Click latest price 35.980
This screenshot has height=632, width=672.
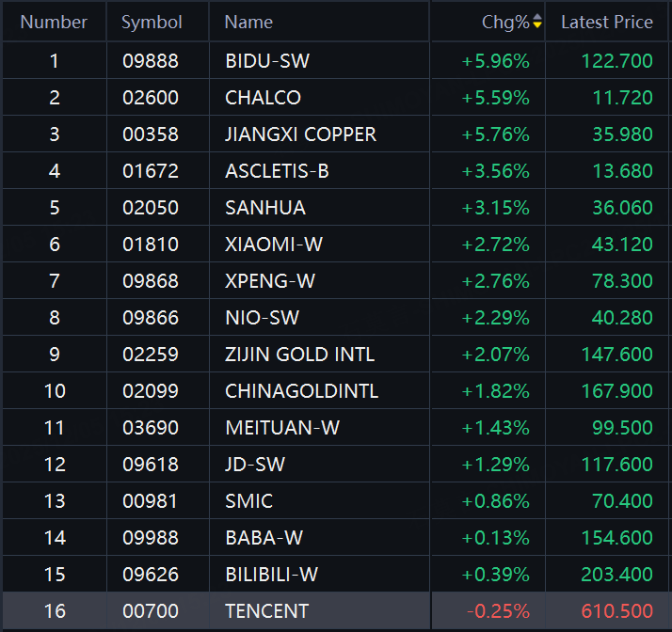pos(623,134)
